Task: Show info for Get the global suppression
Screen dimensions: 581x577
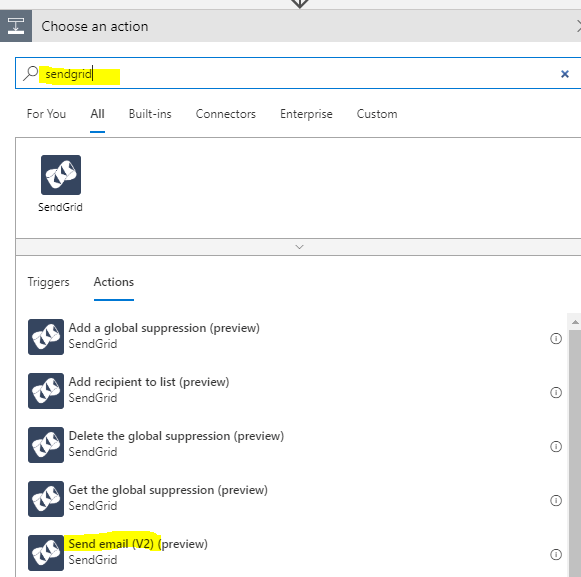Action: (x=556, y=501)
